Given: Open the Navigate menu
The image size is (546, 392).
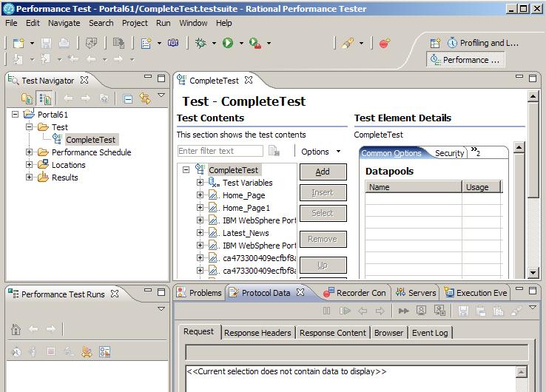Looking at the screenshot, I should 64,23.
